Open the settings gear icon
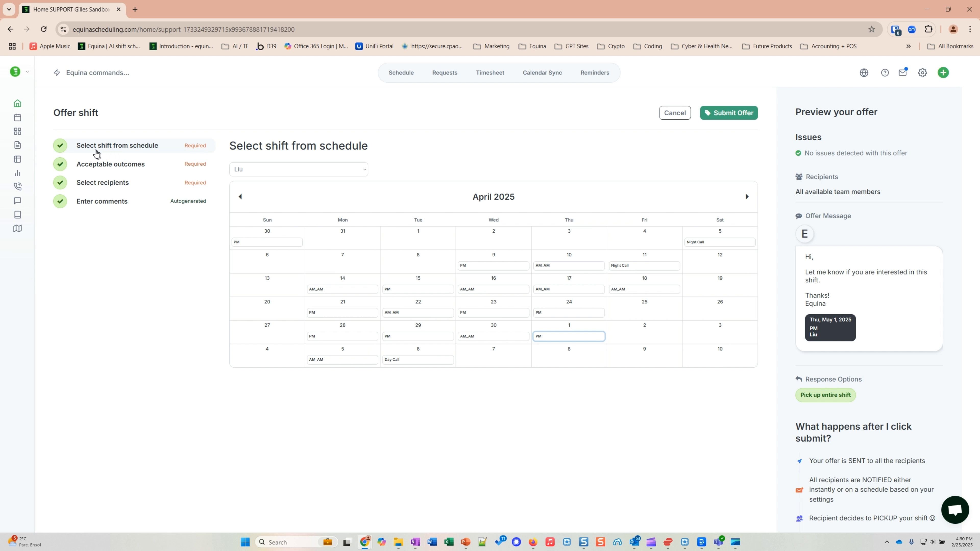980x551 pixels. [923, 72]
